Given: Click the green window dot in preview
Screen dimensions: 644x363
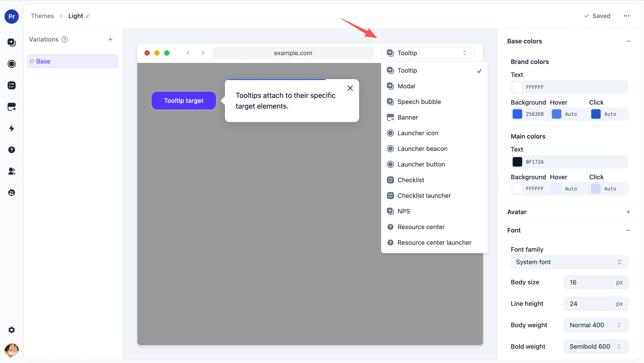Looking at the screenshot, I should point(167,53).
